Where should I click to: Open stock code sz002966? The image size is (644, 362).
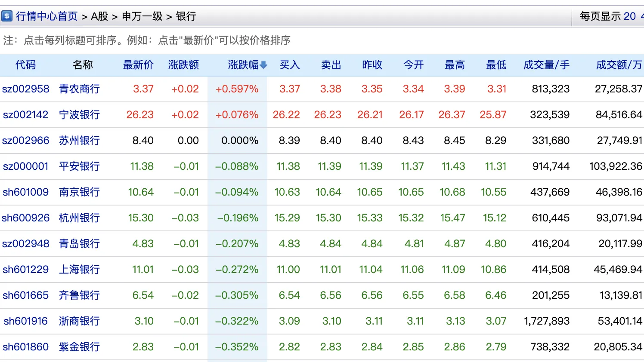point(26,141)
